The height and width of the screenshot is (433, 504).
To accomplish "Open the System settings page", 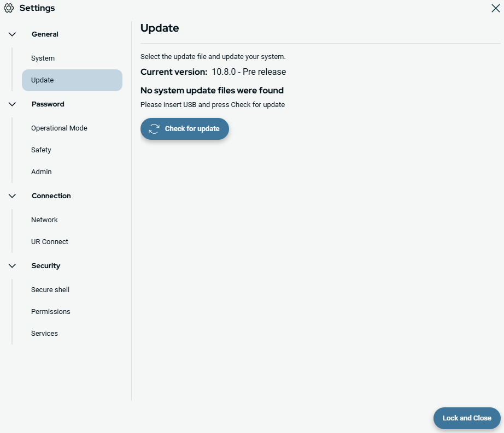I will tap(43, 58).
